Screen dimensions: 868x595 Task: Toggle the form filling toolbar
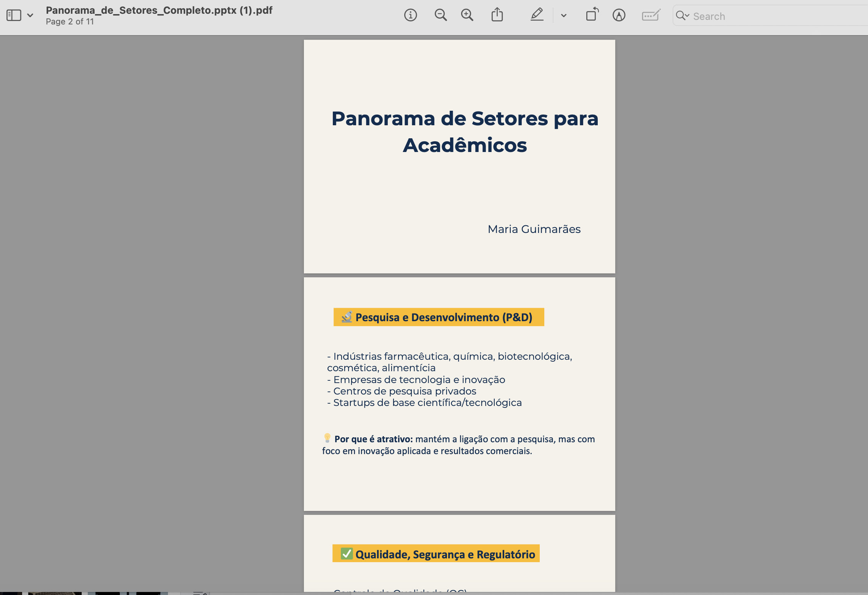651,16
